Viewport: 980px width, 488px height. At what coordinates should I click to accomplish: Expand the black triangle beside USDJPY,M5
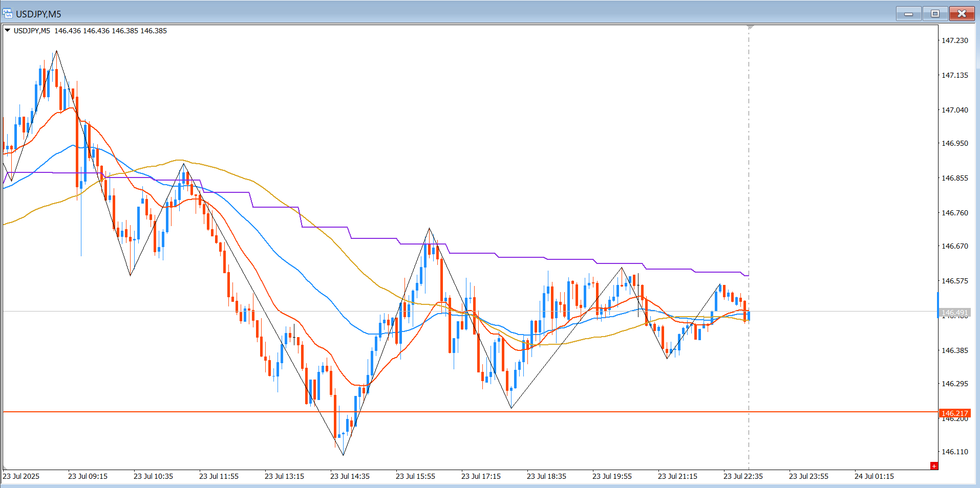tap(7, 31)
